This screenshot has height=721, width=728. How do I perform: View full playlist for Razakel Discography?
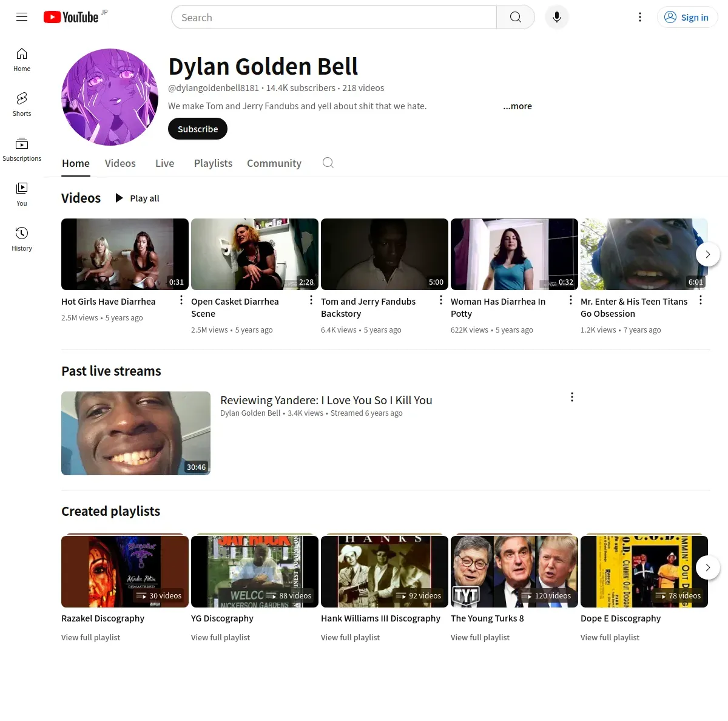[x=91, y=637]
